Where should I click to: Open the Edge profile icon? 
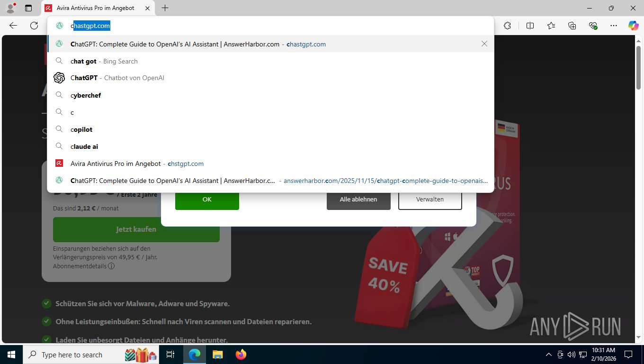[10, 8]
